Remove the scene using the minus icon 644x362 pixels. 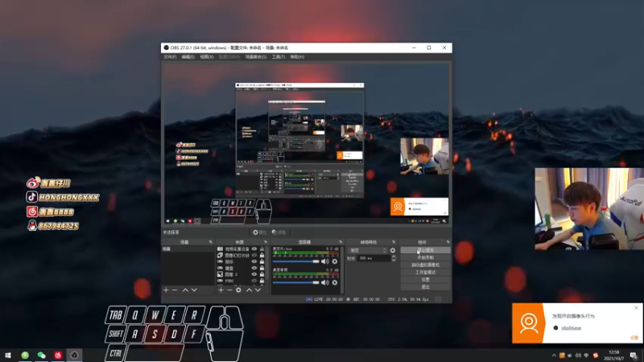click(175, 290)
